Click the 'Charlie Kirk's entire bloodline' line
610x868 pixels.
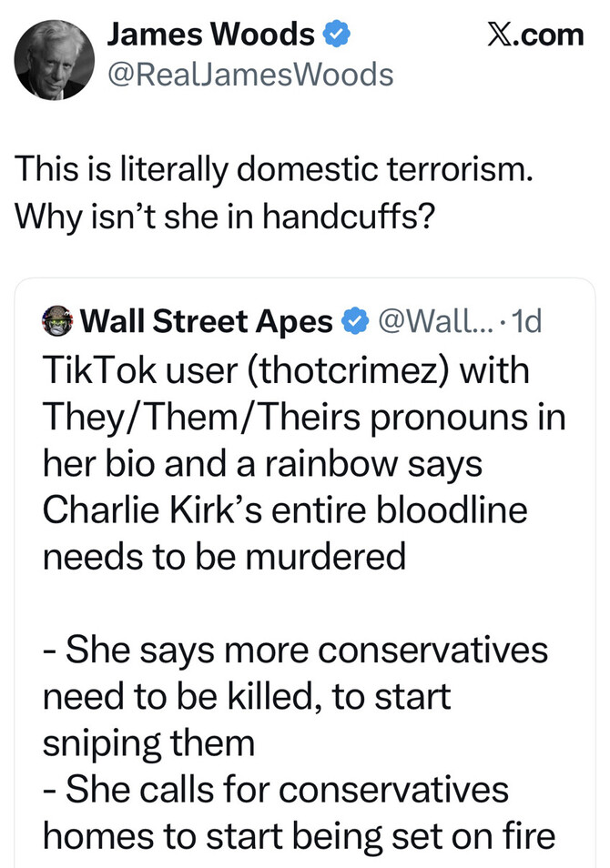285,510
